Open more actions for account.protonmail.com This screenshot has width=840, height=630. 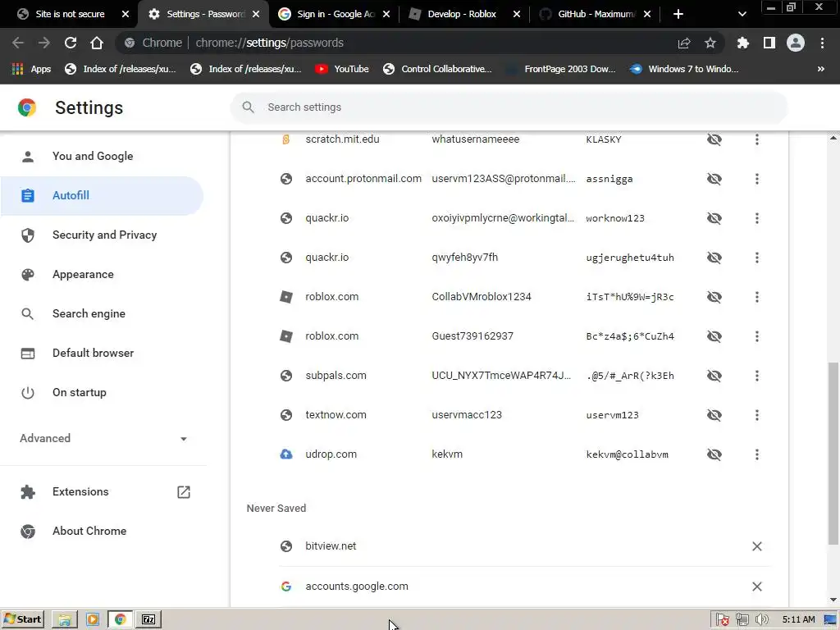756,178
